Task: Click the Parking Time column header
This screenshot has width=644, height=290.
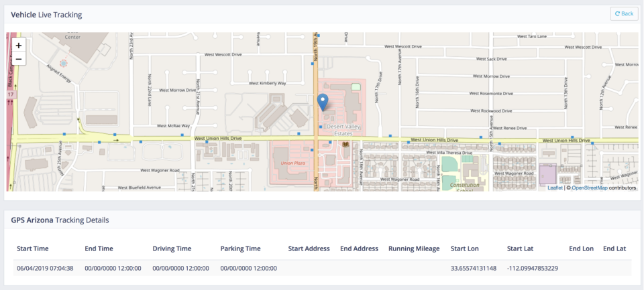Action: tap(240, 248)
